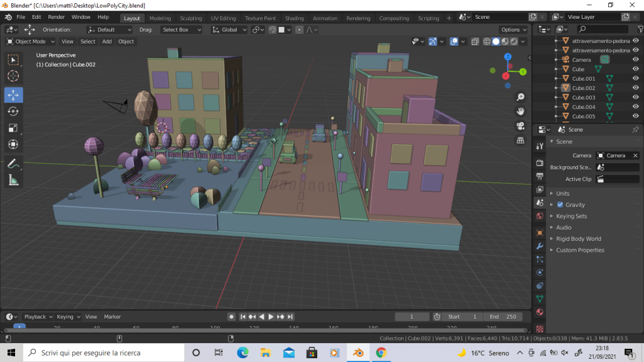
Task: Choose the Annotate tool
Action: pos(13,163)
